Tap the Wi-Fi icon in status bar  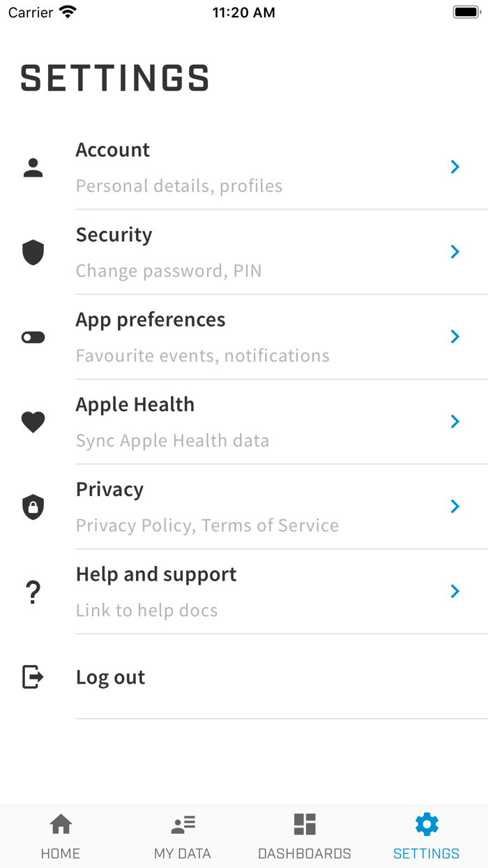point(67,10)
